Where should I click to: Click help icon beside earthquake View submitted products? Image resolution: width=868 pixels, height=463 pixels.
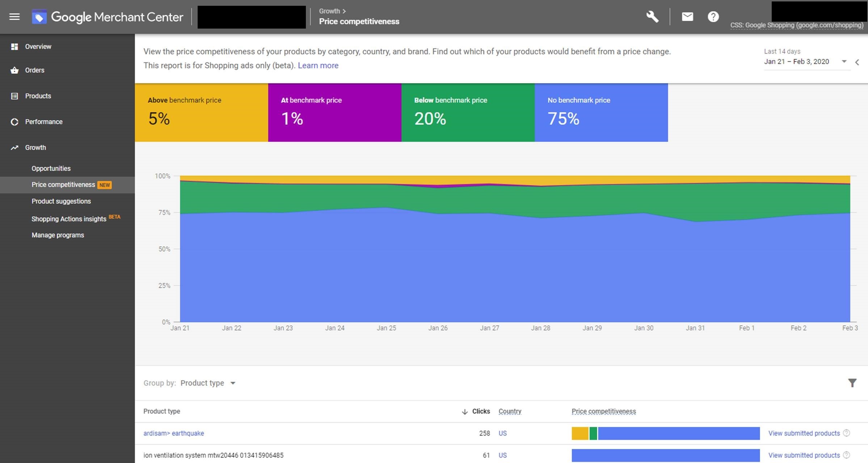[x=846, y=433]
